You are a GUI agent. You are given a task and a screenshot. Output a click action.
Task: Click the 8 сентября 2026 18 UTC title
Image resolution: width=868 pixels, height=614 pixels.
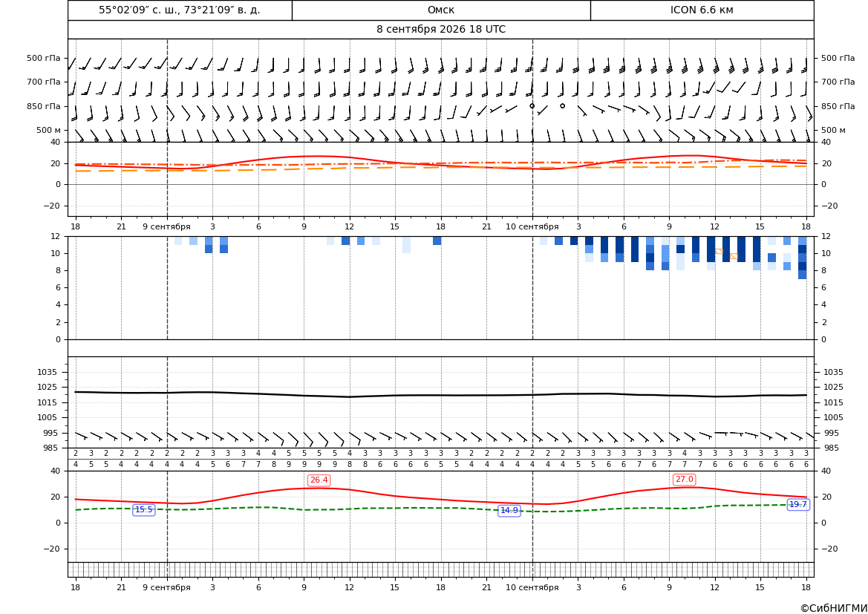pos(441,30)
